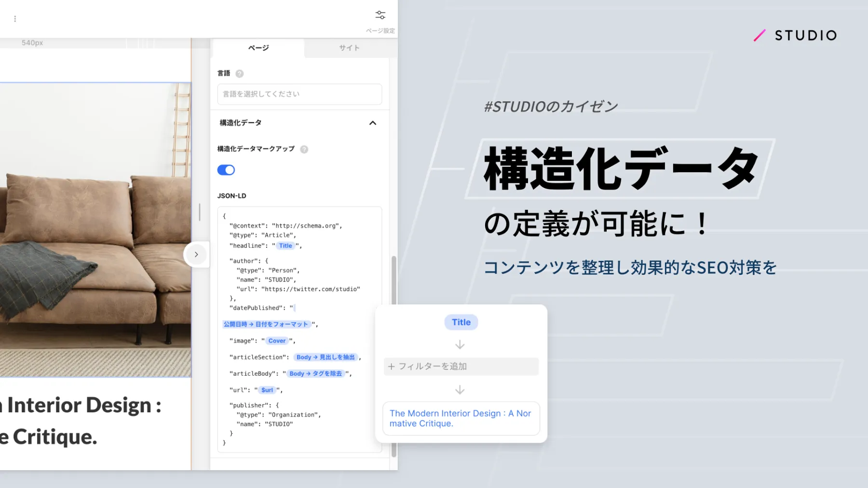
Task: Select the Cover variable chip
Action: tap(277, 340)
